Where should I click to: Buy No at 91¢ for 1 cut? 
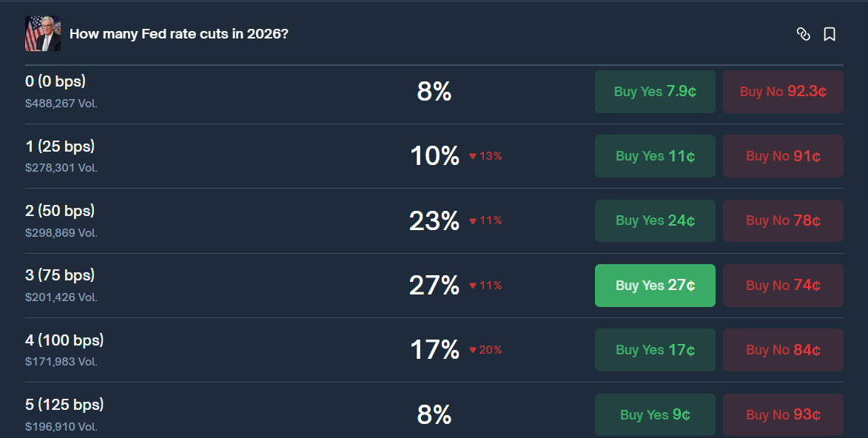tap(783, 156)
